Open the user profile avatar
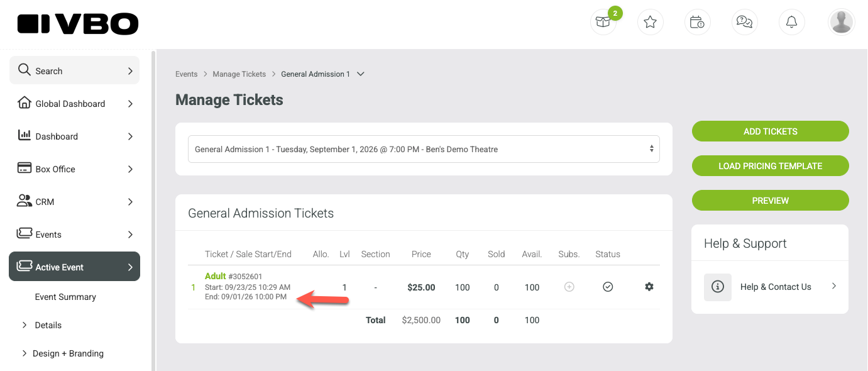 click(x=842, y=23)
